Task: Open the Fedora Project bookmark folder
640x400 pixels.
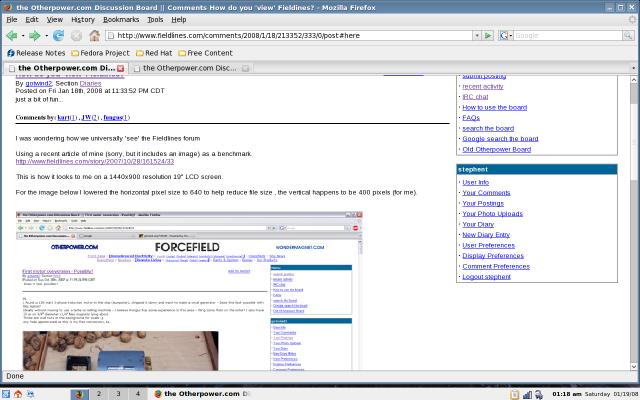Action: [100, 53]
